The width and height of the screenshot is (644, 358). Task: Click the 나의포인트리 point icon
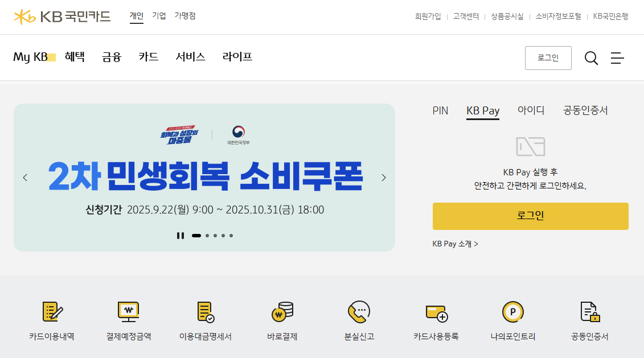(x=513, y=311)
